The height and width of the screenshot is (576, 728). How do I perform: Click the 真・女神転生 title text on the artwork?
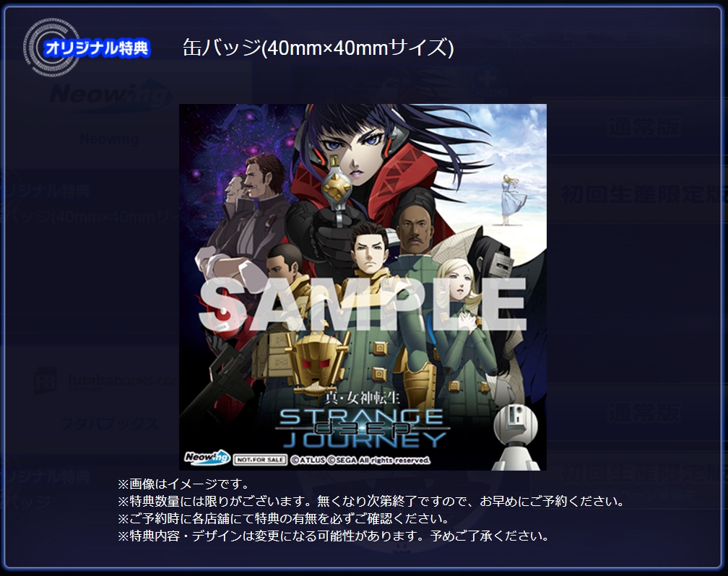tap(362, 398)
